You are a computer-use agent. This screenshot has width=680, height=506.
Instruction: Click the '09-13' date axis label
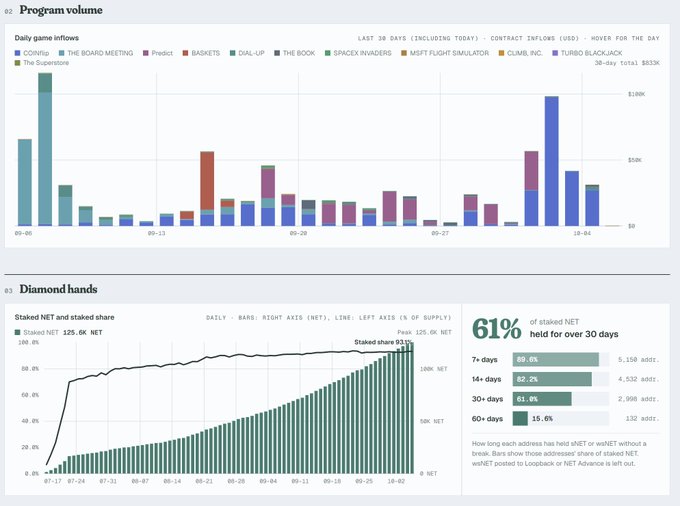157,233
